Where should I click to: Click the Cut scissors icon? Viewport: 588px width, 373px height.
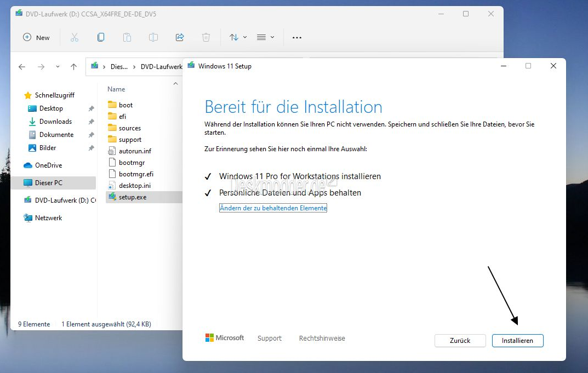(75, 37)
